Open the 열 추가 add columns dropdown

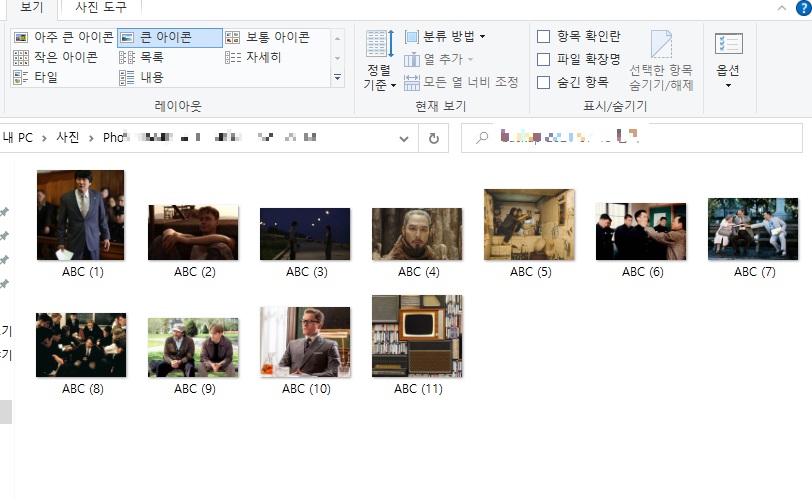click(x=439, y=59)
